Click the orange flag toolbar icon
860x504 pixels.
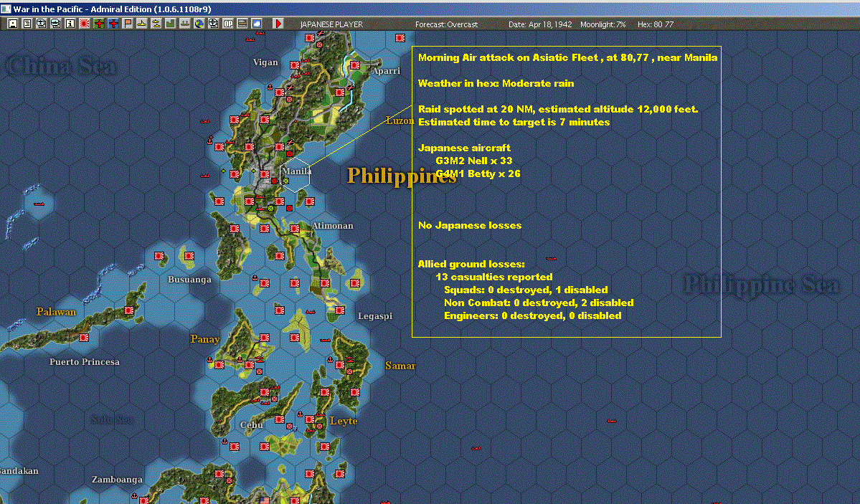[x=127, y=24]
